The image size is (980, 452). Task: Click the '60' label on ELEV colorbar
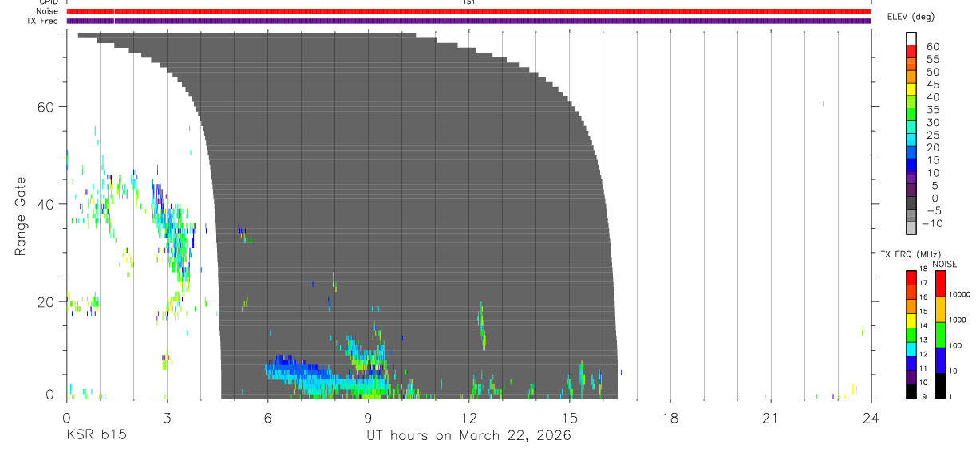(931, 47)
